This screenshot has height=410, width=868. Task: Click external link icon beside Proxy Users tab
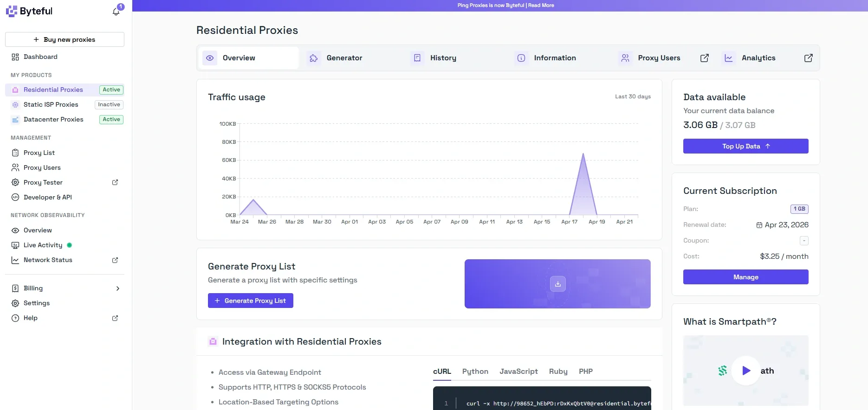705,58
